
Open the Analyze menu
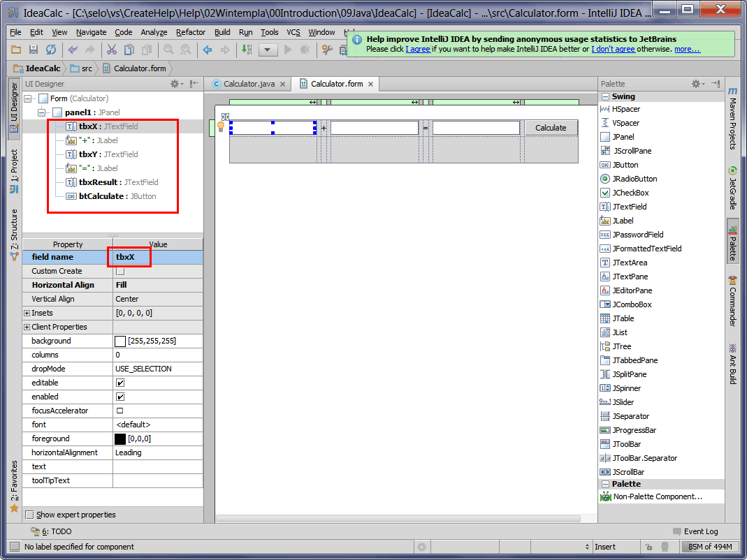[154, 32]
